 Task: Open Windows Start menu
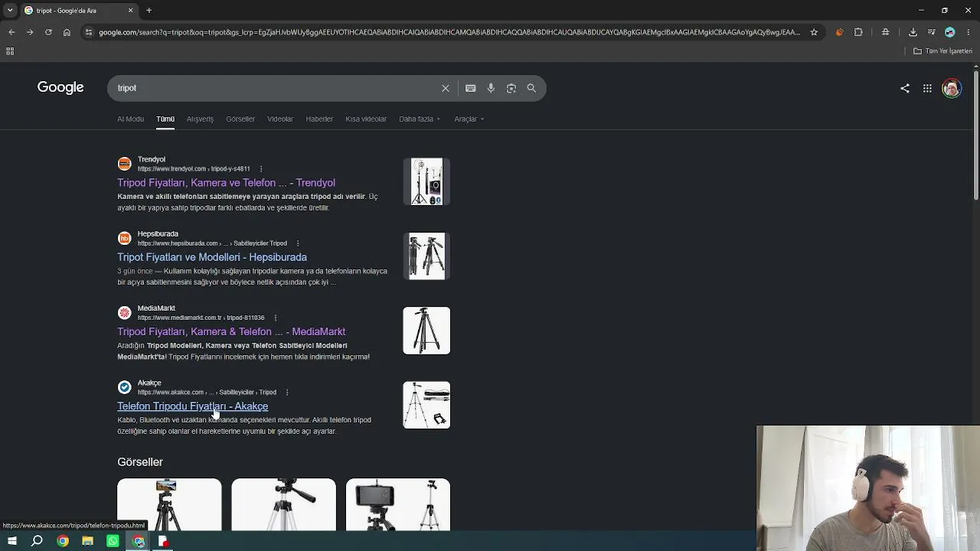point(11,541)
